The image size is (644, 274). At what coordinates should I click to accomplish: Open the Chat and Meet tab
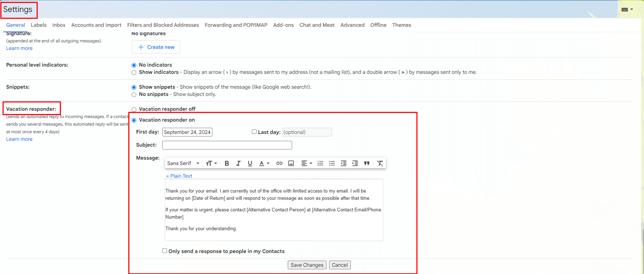pyautogui.click(x=317, y=25)
